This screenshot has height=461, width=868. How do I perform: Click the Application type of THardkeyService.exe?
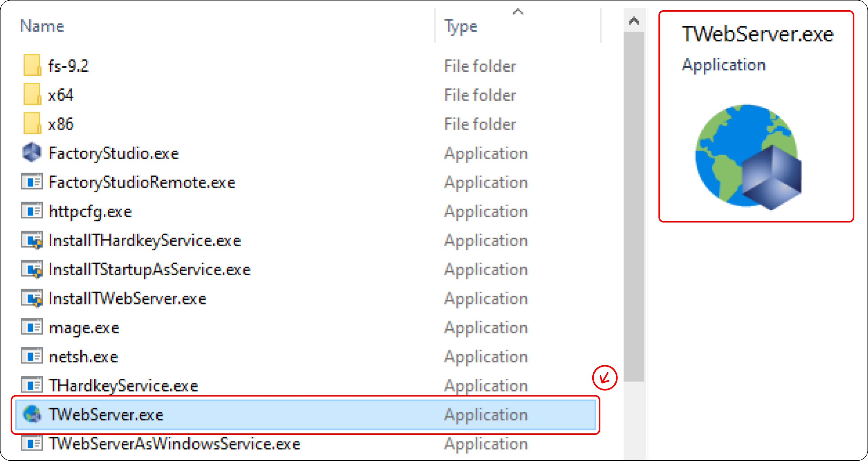486,386
